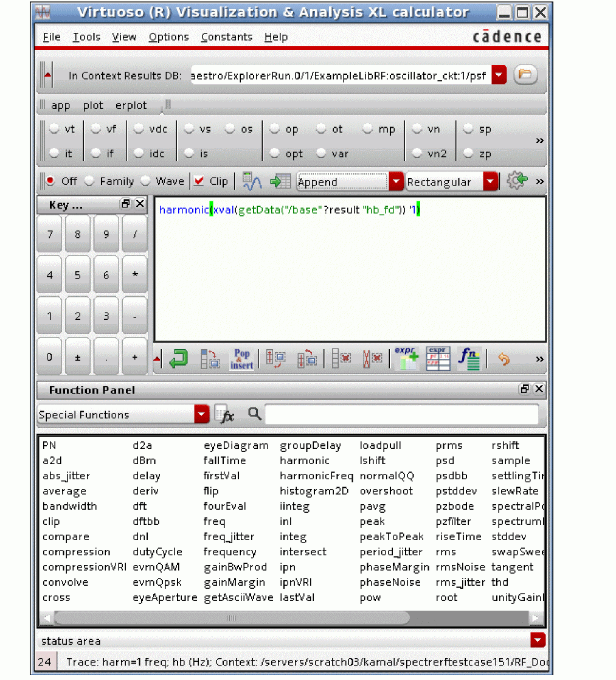
Task: Open the Special Functions category dropdown
Action: (x=201, y=414)
